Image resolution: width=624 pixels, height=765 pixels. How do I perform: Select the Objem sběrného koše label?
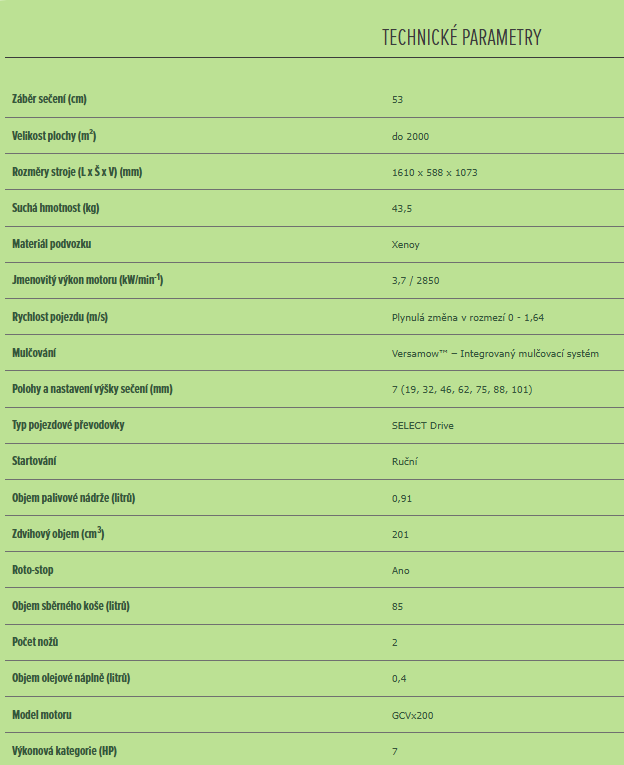tap(71, 606)
